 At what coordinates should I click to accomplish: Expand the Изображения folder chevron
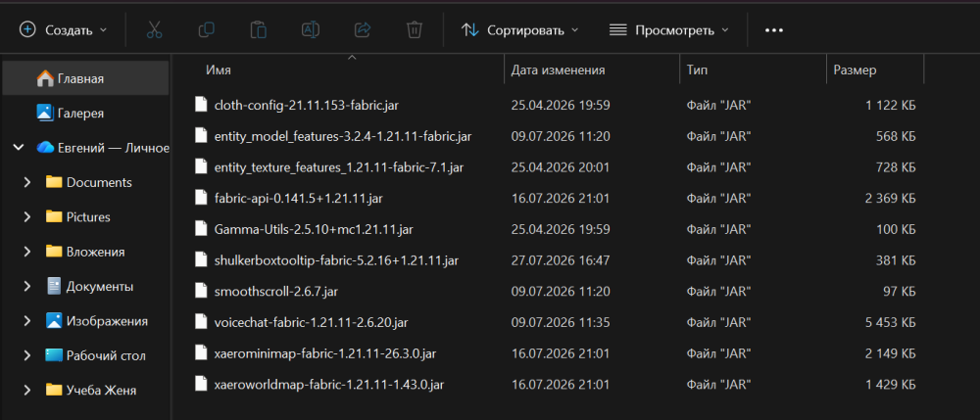[26, 321]
